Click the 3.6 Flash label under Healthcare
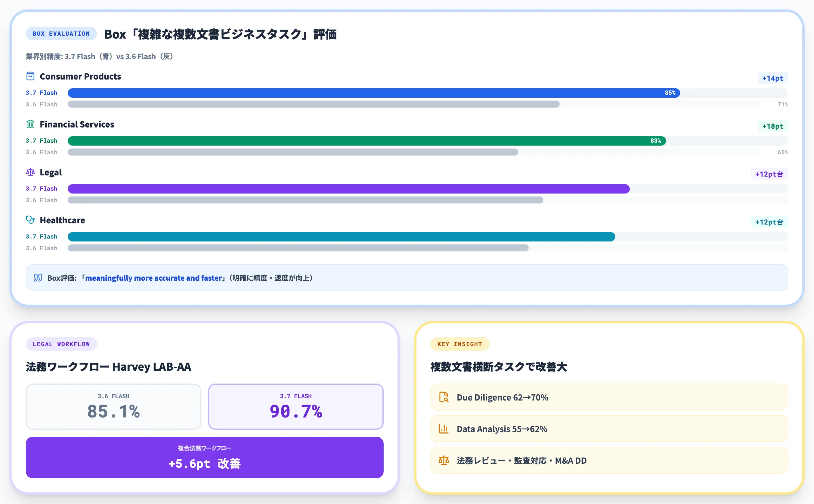The width and height of the screenshot is (814, 504). [x=41, y=248]
